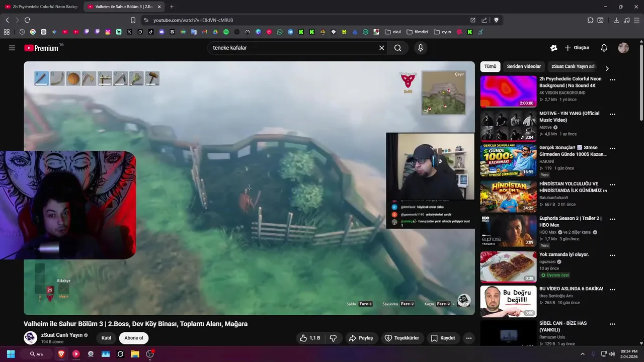
Task: Open a new browser tab
Action: pos(172,7)
